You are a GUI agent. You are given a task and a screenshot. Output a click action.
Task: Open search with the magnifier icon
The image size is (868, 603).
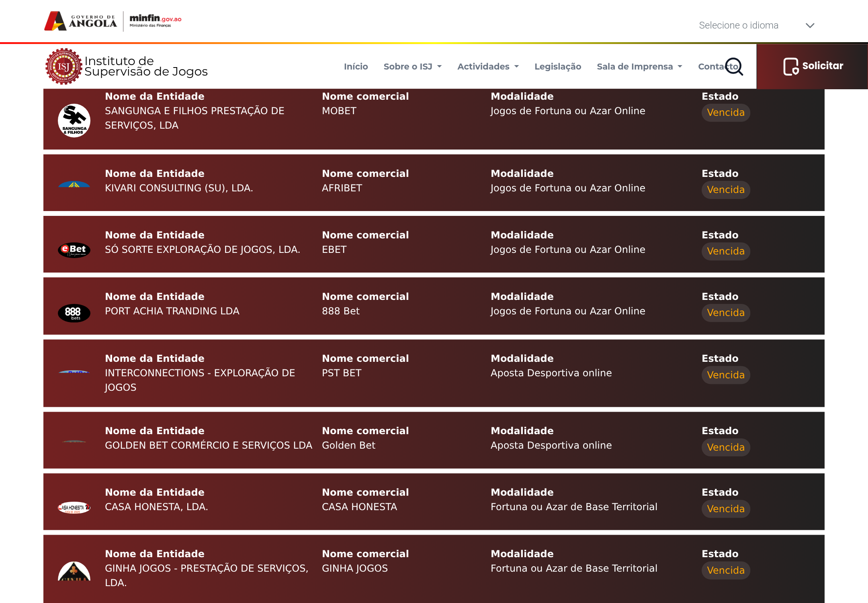click(x=734, y=66)
